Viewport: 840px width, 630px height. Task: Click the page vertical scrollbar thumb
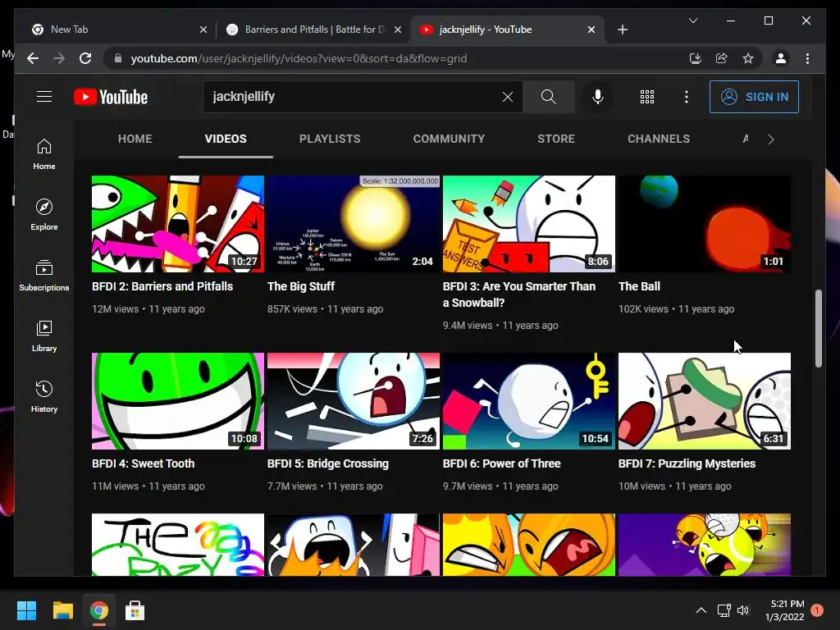(x=818, y=328)
